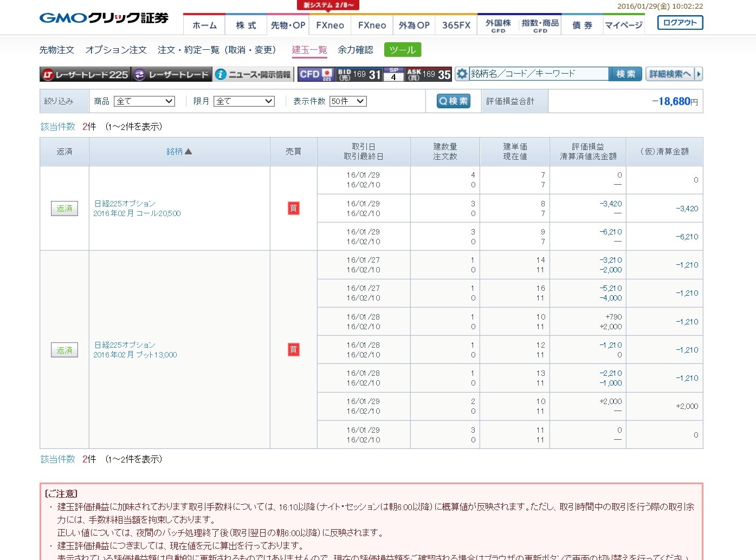Click the arrow next to 詳細検索へ
The height and width of the screenshot is (560, 756).
(698, 74)
